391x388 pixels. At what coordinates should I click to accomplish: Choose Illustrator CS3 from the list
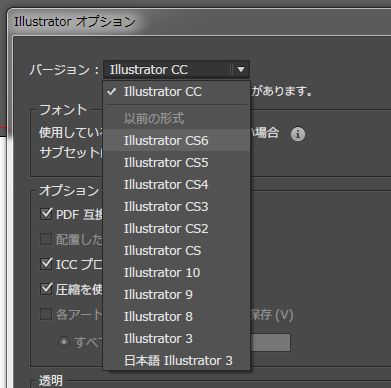(177, 206)
